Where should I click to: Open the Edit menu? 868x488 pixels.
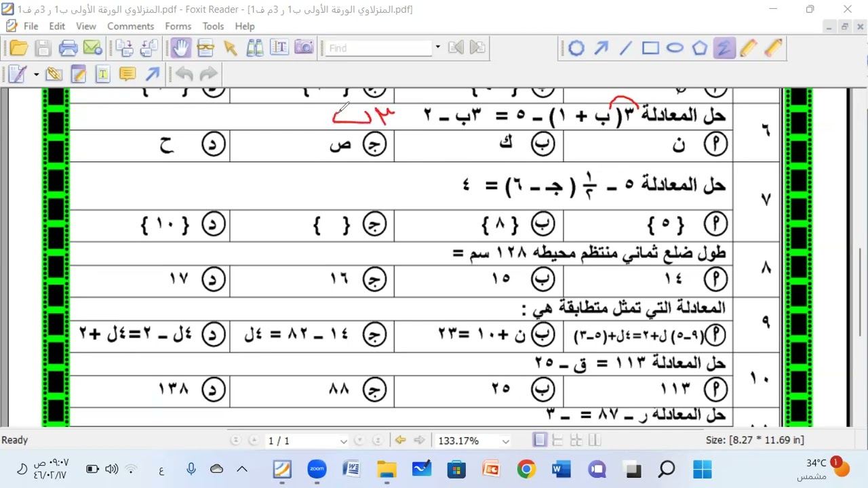[57, 26]
